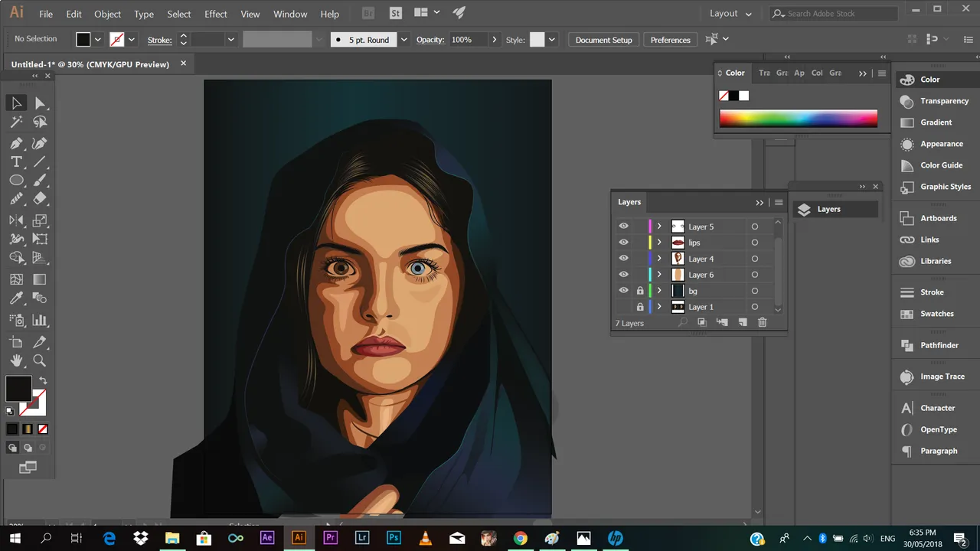Screen dimensions: 980x551
Task: Open the brush definition dropdown
Action: 403,40
